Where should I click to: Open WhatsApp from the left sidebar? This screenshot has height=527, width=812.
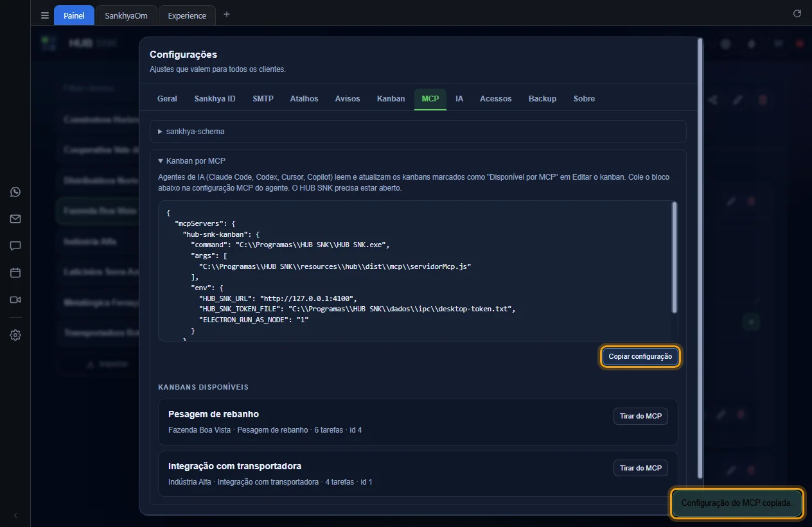[x=15, y=192]
